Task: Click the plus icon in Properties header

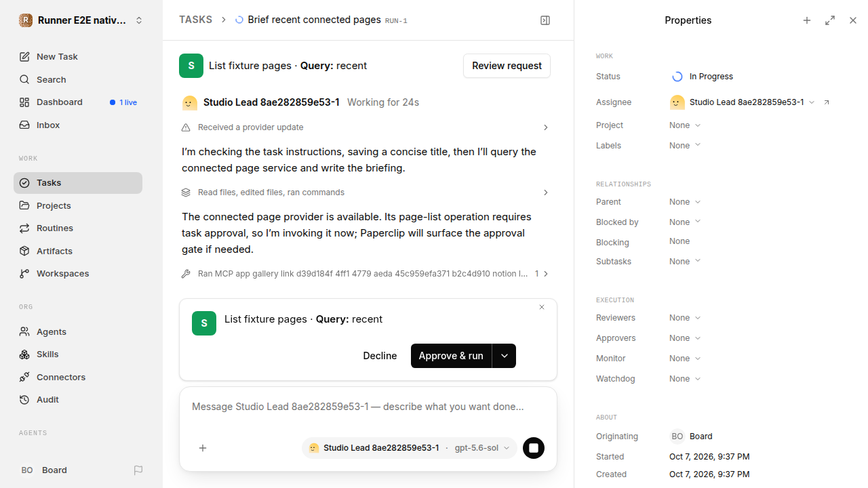Action: tap(807, 20)
